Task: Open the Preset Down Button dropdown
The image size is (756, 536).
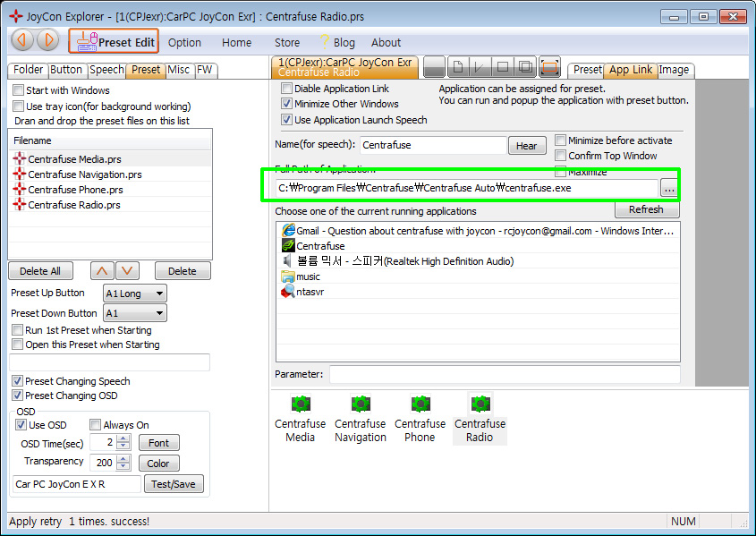Action: [135, 313]
